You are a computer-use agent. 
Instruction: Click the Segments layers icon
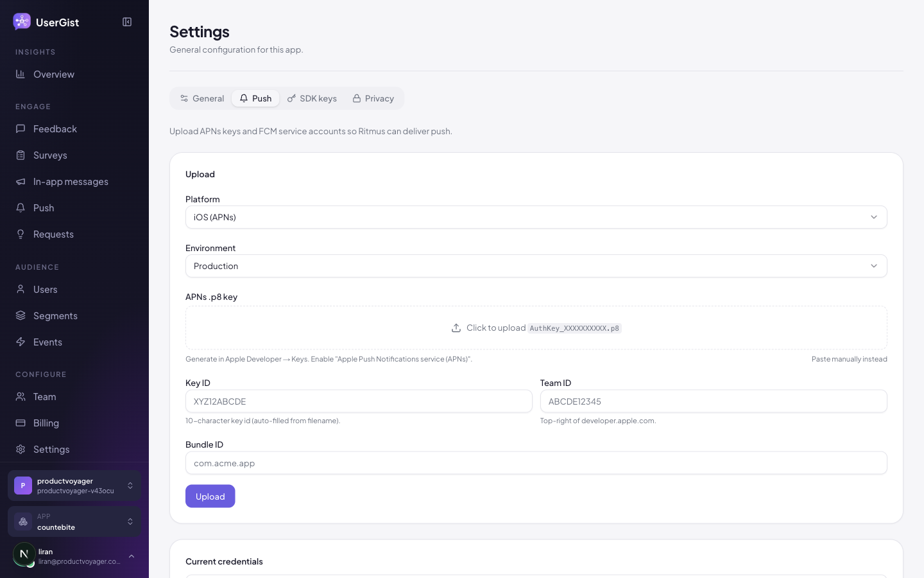click(x=21, y=316)
